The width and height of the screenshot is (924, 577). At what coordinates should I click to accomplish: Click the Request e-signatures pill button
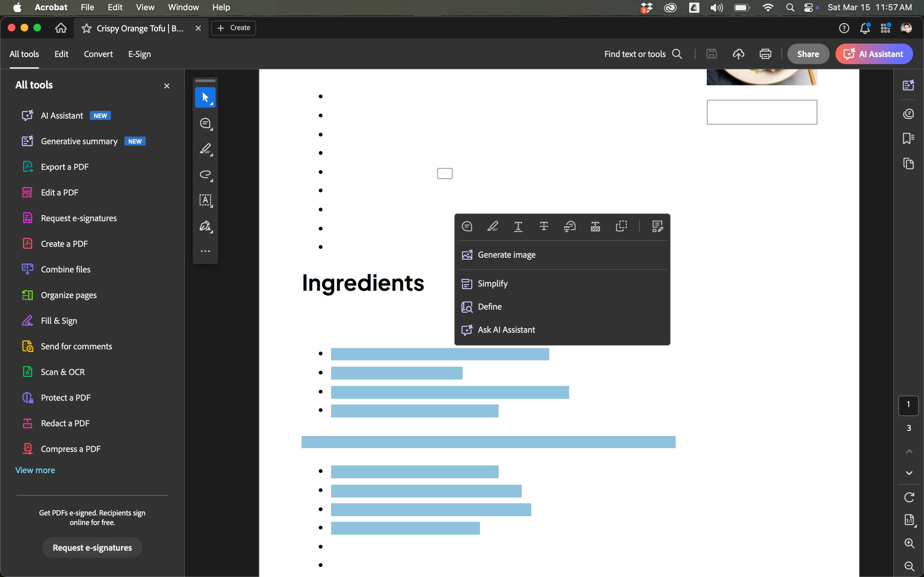coord(92,548)
